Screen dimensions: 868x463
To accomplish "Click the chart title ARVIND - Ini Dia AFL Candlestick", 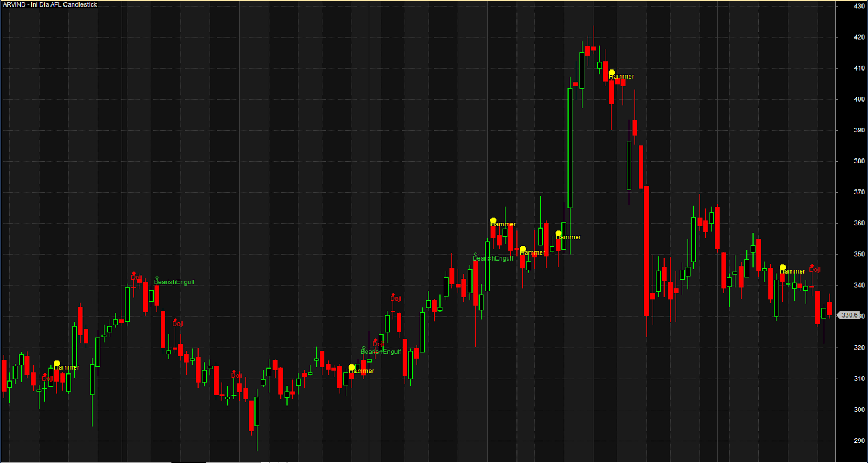I will pyautogui.click(x=50, y=4).
